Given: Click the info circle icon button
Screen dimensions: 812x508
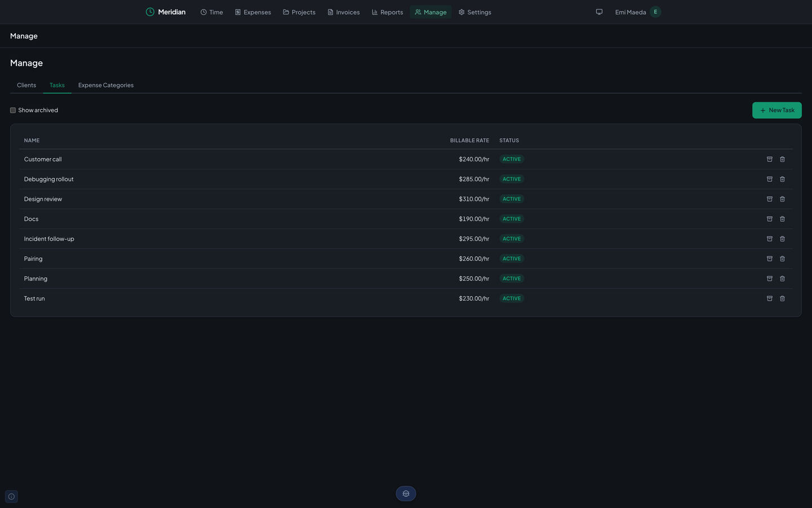Looking at the screenshot, I should 11,497.
